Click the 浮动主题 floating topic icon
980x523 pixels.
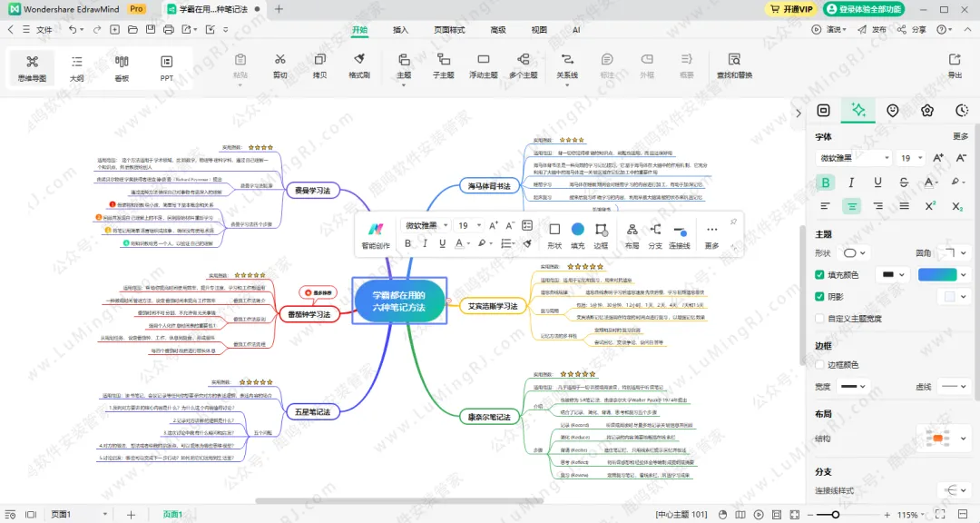click(483, 64)
